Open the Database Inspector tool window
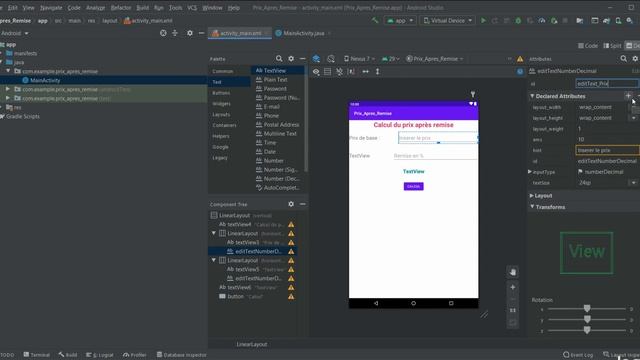The image size is (640, 360). 182,355
